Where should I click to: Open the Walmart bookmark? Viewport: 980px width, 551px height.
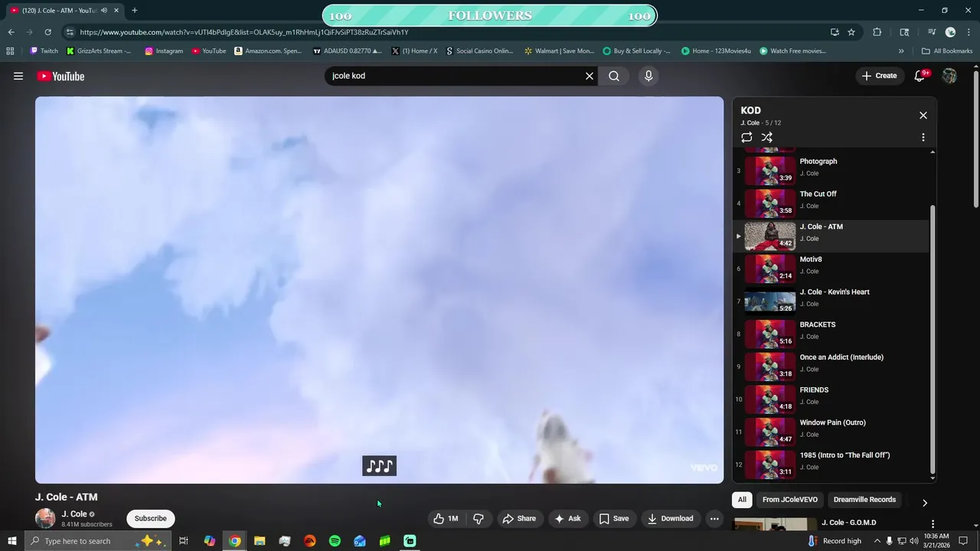559,51
